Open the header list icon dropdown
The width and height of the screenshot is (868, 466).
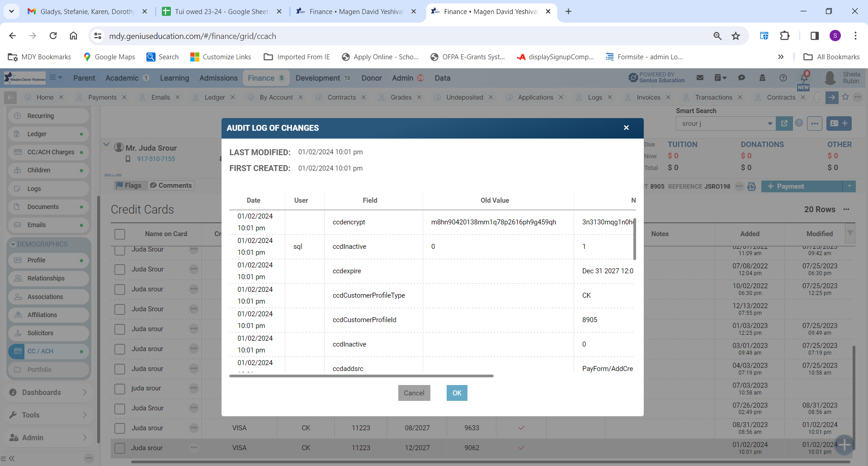pos(720,78)
